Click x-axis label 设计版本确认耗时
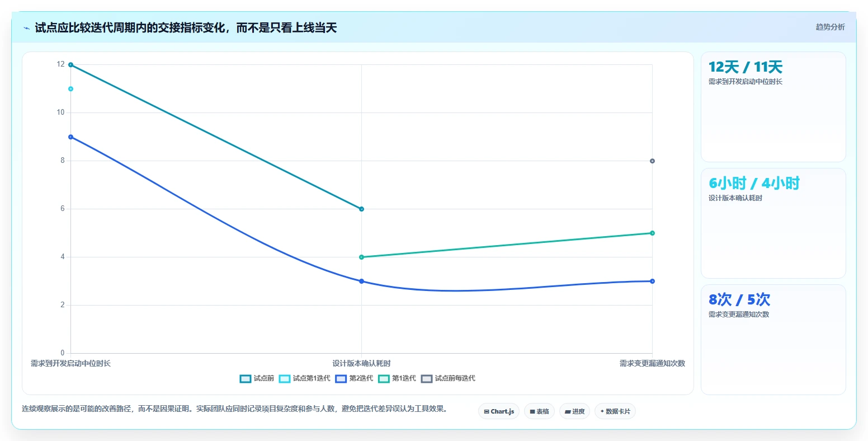This screenshot has width=868, height=441. [x=361, y=364]
